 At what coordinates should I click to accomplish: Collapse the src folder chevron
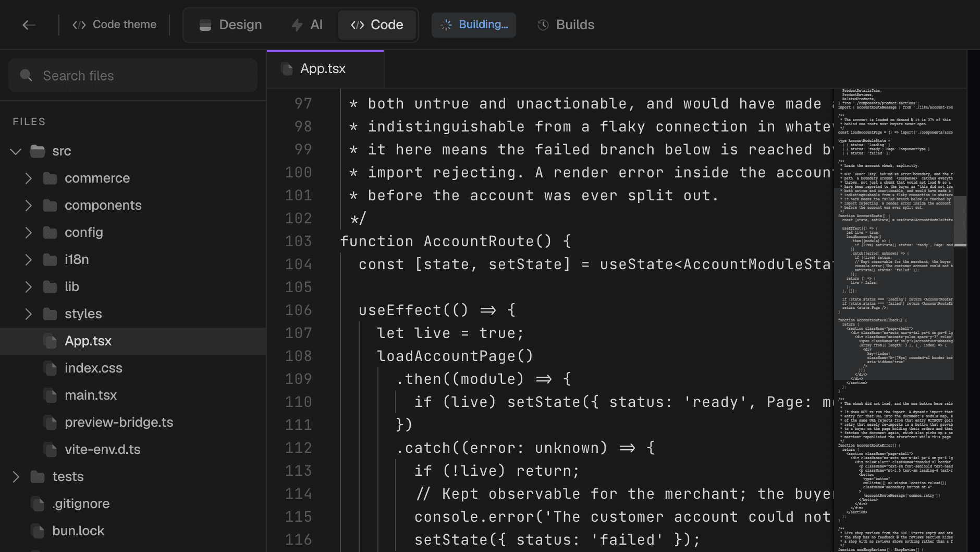coord(16,151)
